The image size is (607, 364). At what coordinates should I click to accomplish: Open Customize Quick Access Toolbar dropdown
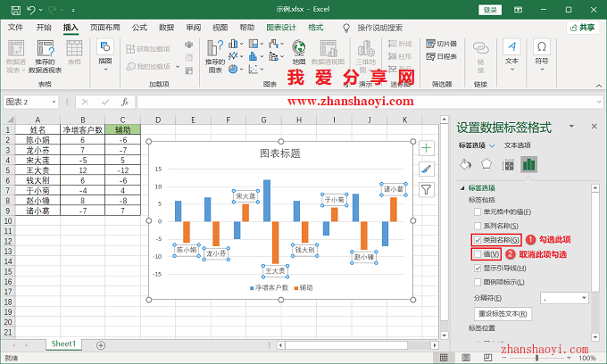pos(73,11)
